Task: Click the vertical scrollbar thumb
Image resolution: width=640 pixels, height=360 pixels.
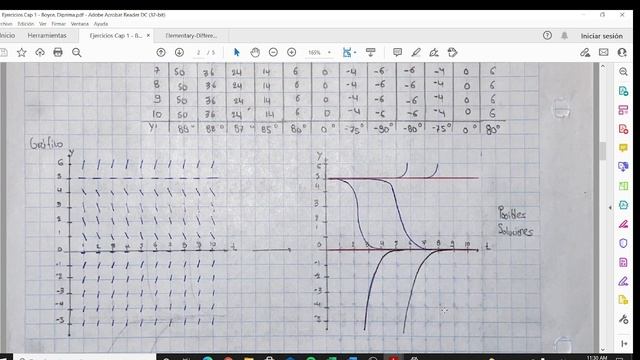Action: pyautogui.click(x=603, y=151)
